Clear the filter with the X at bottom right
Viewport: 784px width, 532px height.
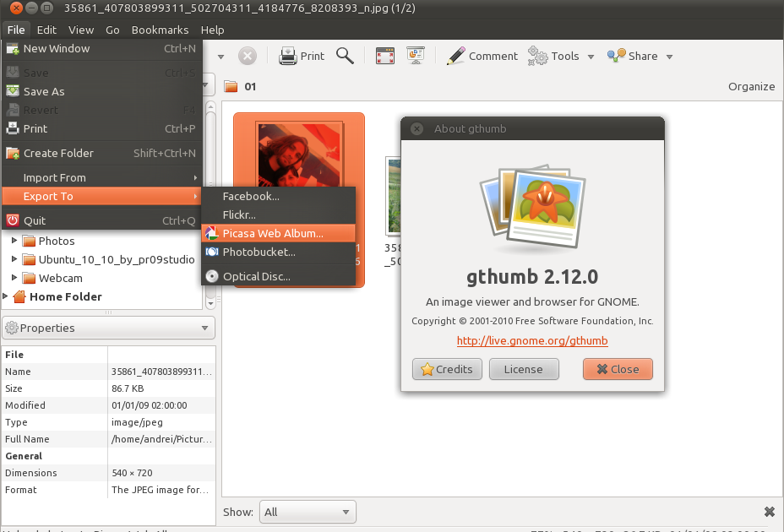[x=769, y=512]
